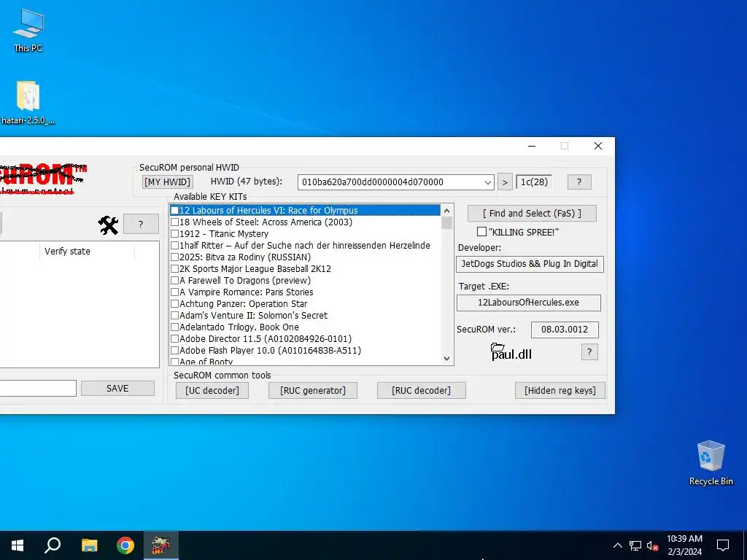Click the crossed hammer and wrench tools icon
747x560 pixels.
[x=108, y=225]
